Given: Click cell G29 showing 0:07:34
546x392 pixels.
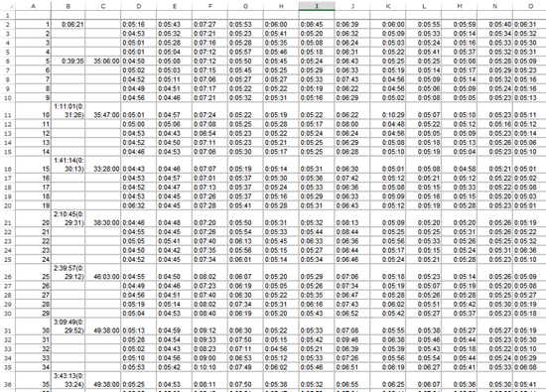Looking at the screenshot, I should [x=245, y=305].
